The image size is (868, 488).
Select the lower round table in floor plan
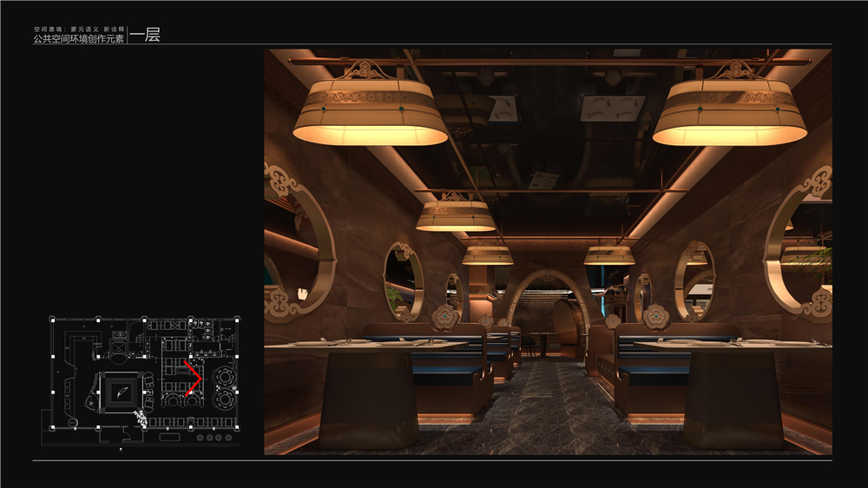225,398
